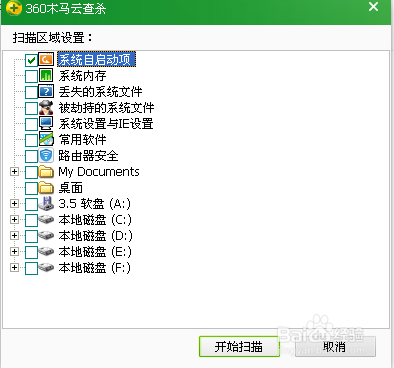394x368 pixels.
Task: Click the 开始扫描 button
Action: coord(239,347)
